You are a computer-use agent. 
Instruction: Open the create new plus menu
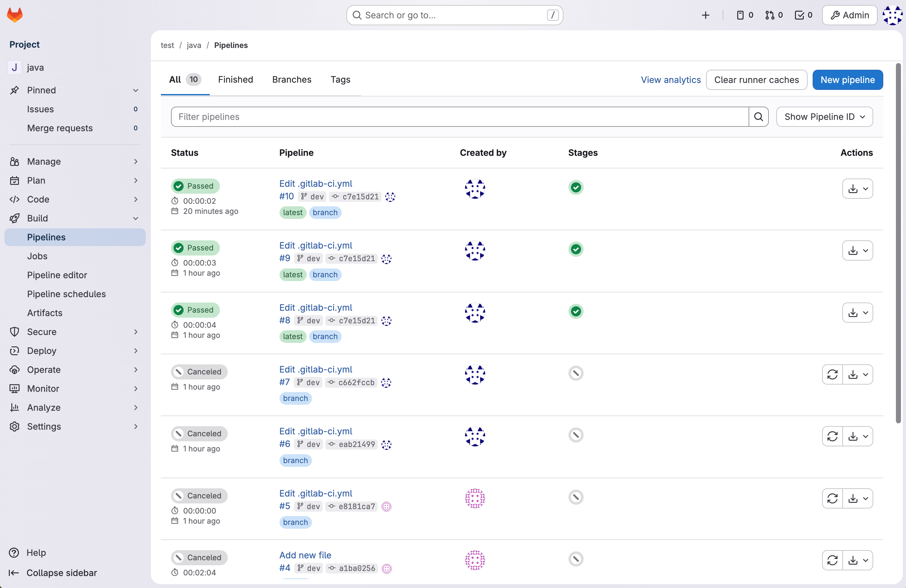coord(705,15)
